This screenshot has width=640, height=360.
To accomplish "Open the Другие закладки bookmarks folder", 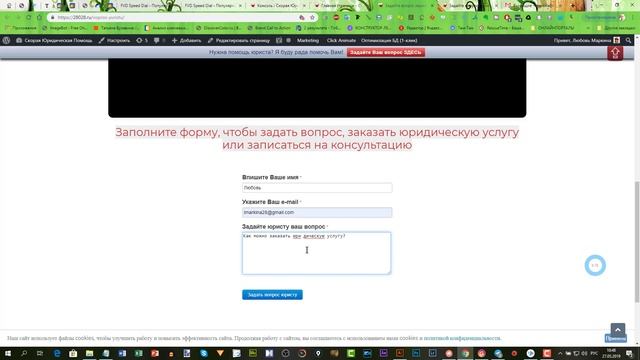I will point(616,28).
